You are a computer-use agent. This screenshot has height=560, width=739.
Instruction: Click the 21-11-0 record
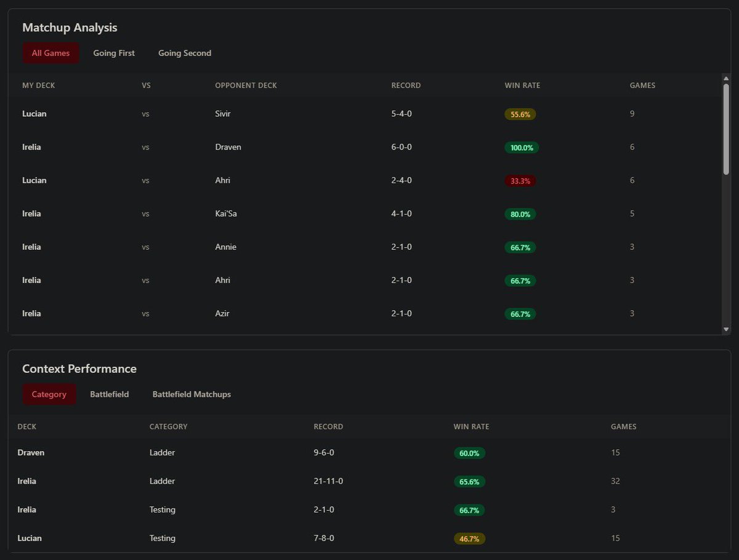(328, 481)
